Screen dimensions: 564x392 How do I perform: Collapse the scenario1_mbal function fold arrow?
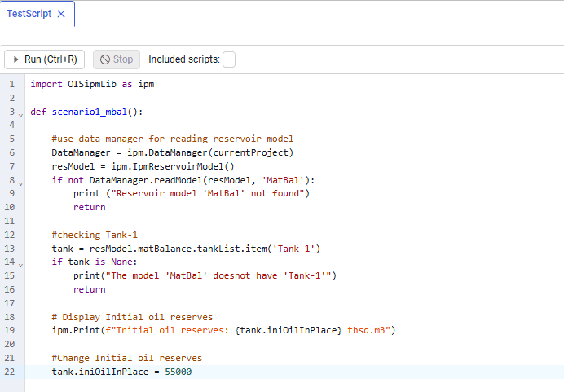tap(21, 116)
